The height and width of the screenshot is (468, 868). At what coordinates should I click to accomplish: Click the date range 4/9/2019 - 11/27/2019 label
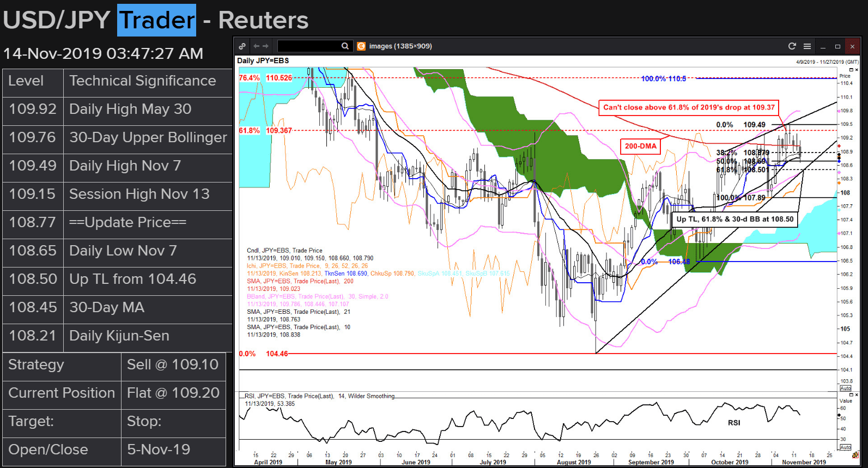(x=827, y=62)
